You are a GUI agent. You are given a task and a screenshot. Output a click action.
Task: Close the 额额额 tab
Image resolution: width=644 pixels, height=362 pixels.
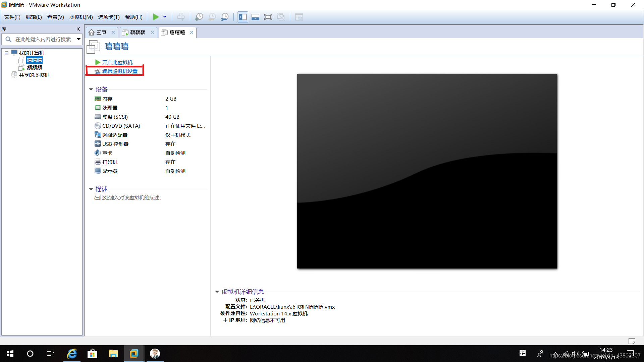(x=152, y=33)
